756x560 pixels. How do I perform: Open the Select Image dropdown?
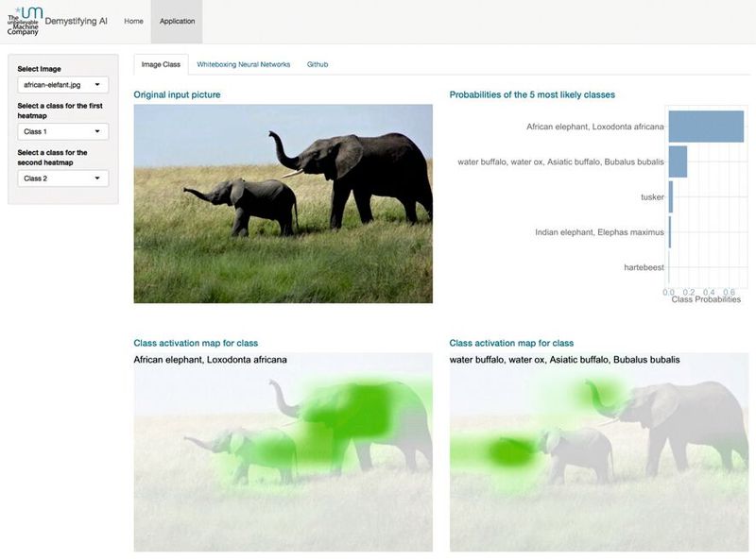(x=62, y=85)
